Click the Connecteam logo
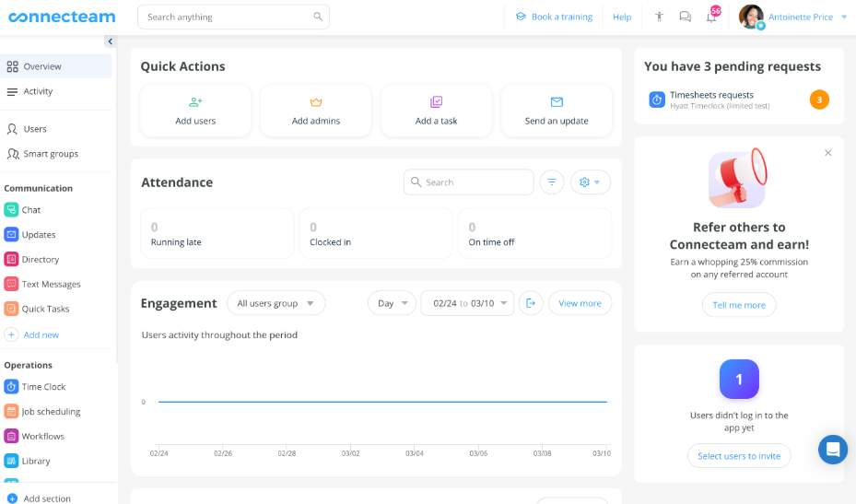The height and width of the screenshot is (504, 856). tap(62, 17)
